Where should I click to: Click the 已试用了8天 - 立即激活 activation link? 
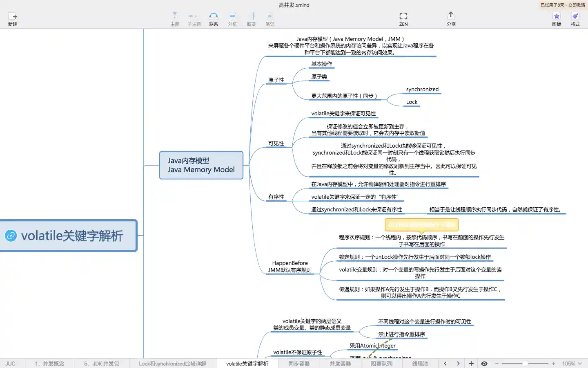pos(562,5)
